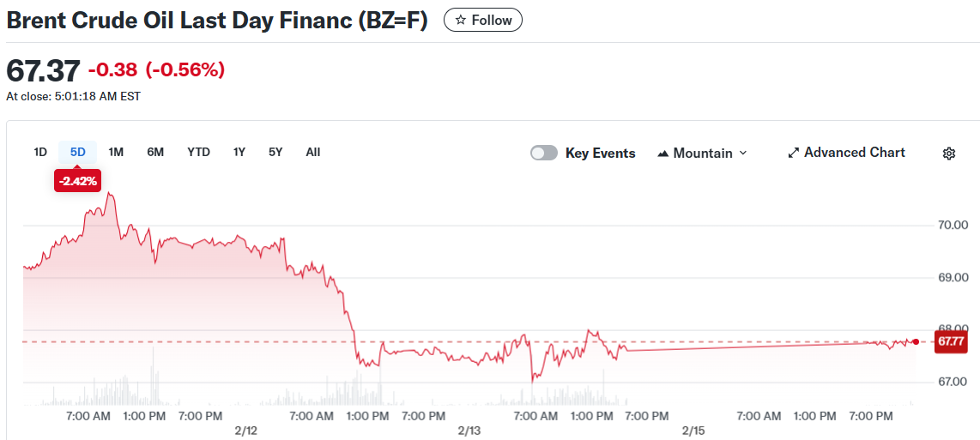Click the -2.42% change badge
Image resolution: width=980 pixels, height=440 pixels.
click(77, 180)
